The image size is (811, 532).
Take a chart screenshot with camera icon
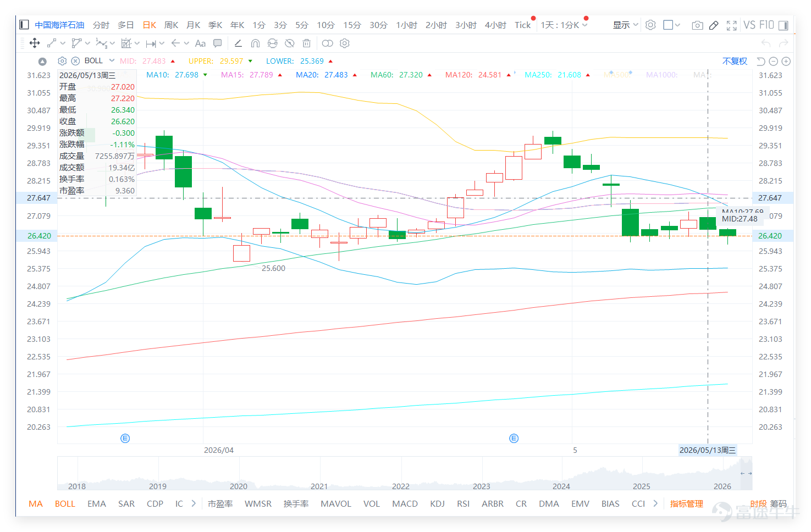tap(697, 25)
